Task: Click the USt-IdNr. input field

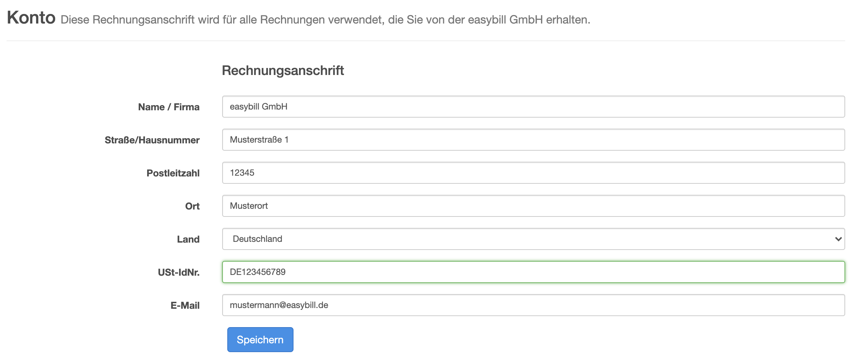Action: pos(533,272)
